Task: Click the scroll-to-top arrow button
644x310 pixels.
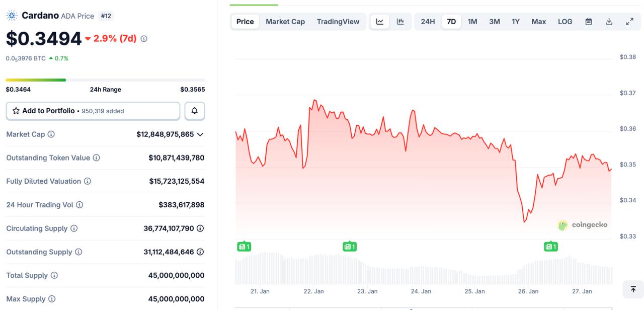Action: click(632, 289)
